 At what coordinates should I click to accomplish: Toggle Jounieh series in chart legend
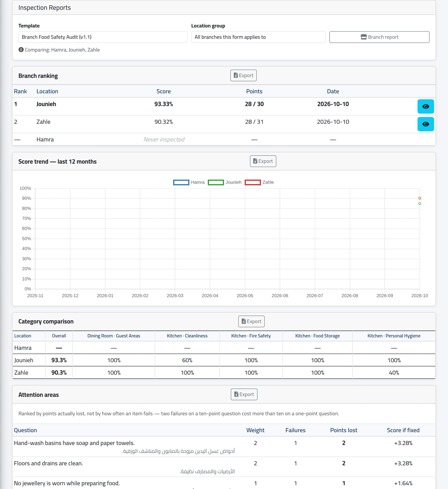point(225,182)
